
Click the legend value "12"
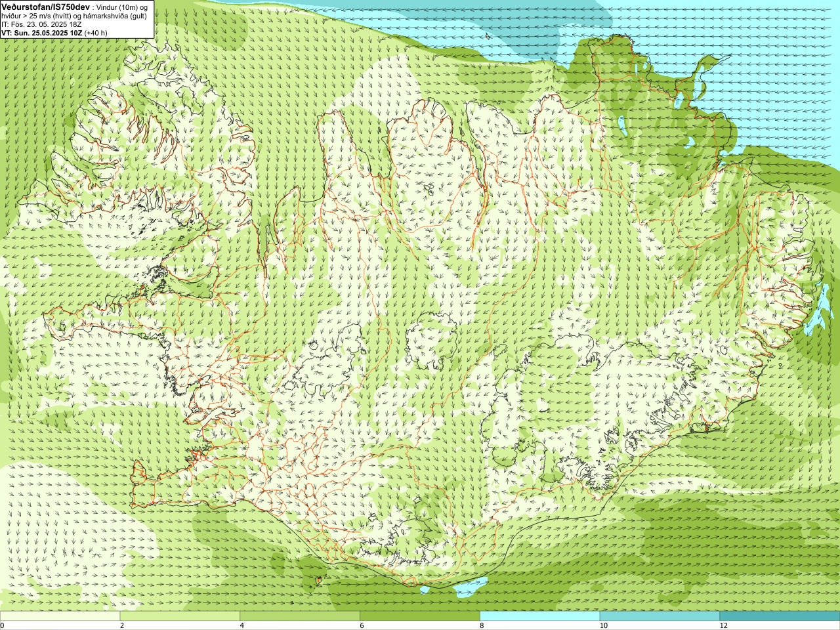723,625
